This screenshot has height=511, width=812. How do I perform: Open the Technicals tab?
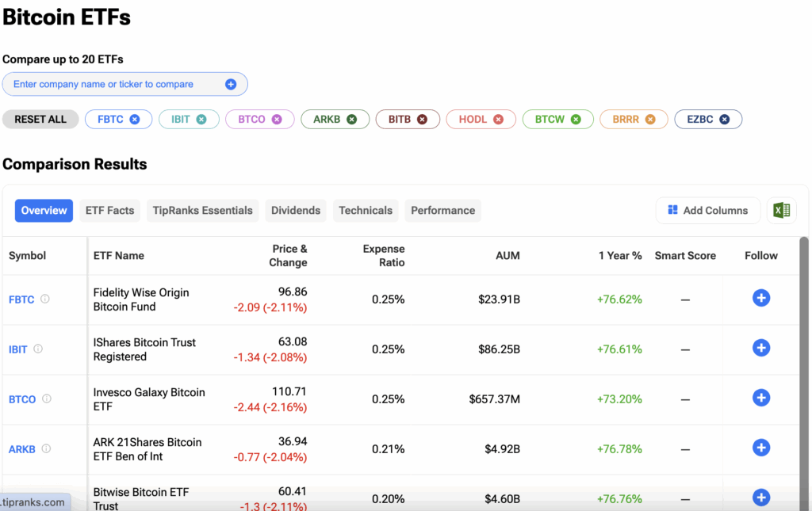tap(366, 211)
